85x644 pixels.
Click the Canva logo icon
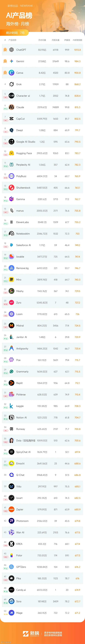(12, 73)
